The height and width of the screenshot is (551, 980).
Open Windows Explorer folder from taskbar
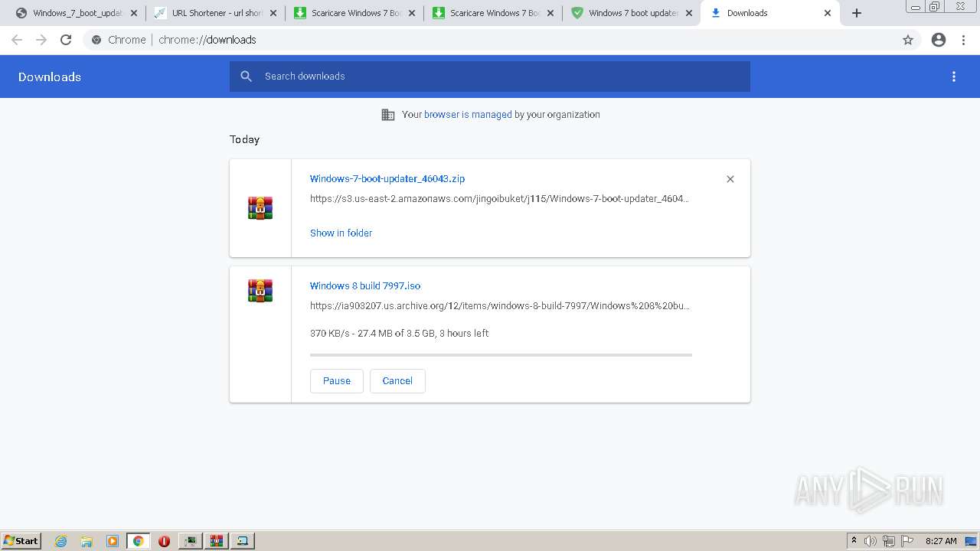pos(87,541)
